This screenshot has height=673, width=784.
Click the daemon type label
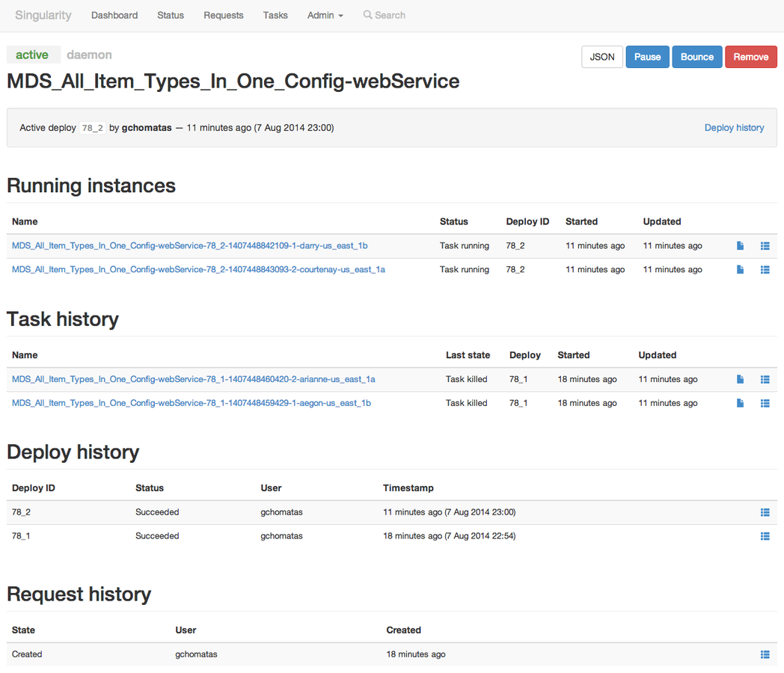pos(90,55)
